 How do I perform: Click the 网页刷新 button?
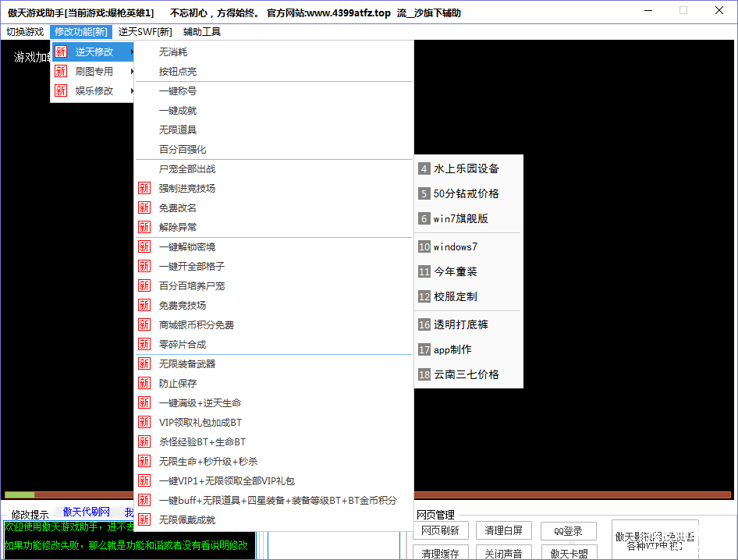coord(440,530)
